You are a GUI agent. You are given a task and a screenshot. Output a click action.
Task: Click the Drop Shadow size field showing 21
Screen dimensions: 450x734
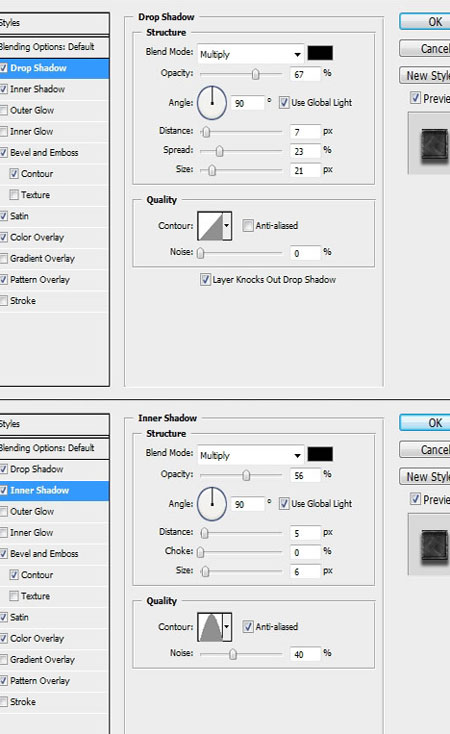point(305,170)
